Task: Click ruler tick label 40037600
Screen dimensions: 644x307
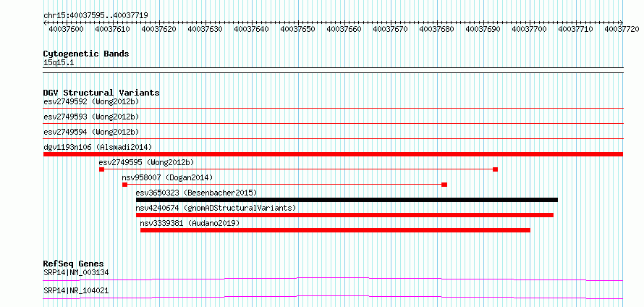Action: coord(66,29)
